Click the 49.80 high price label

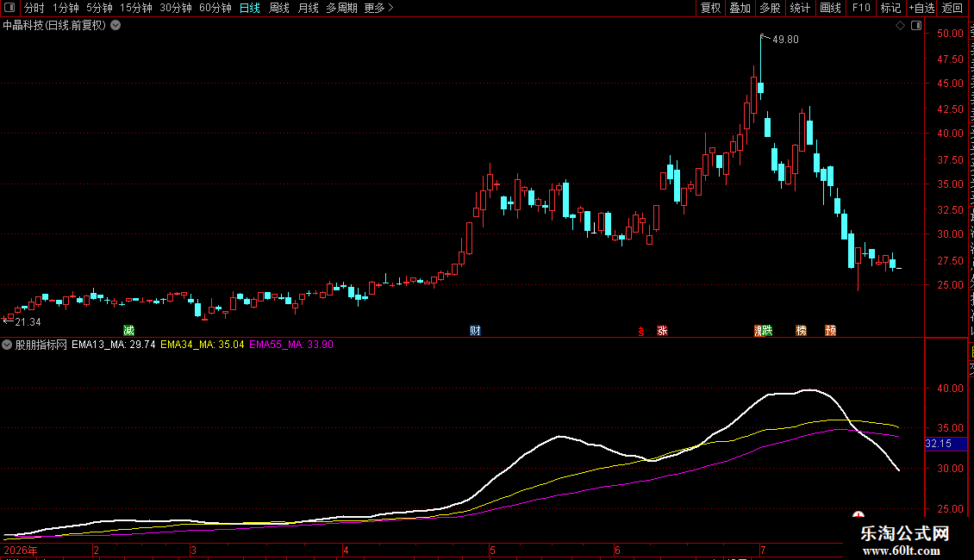(x=785, y=39)
